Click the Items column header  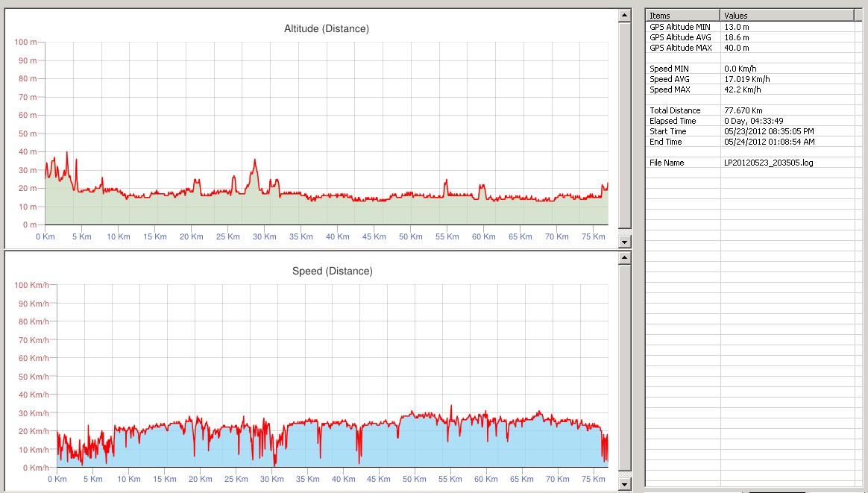point(682,15)
